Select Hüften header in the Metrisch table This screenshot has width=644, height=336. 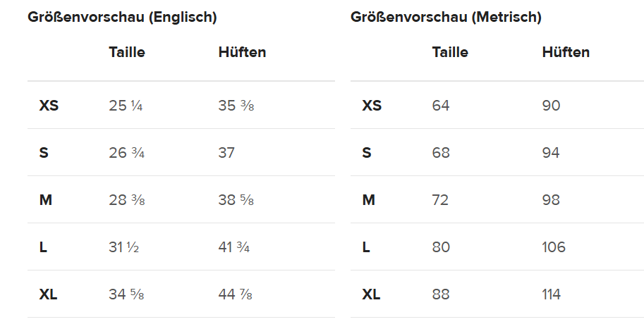[x=566, y=52]
